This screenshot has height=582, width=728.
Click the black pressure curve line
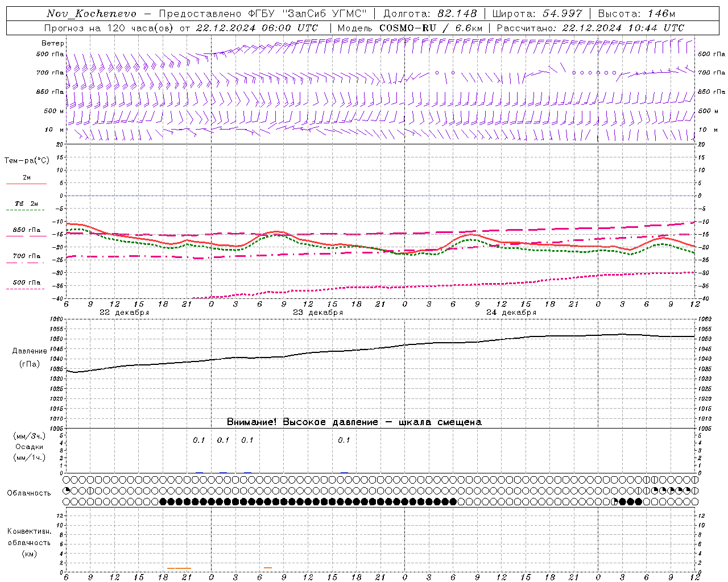(380, 348)
